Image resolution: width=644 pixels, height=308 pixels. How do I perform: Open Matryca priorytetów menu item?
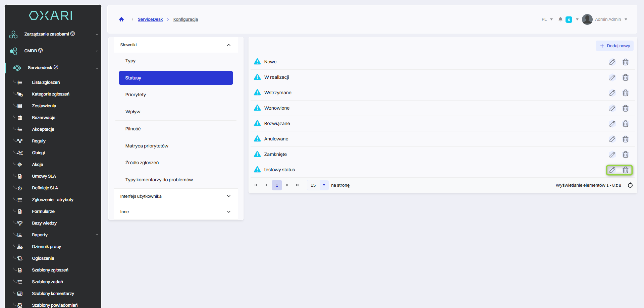[147, 146]
